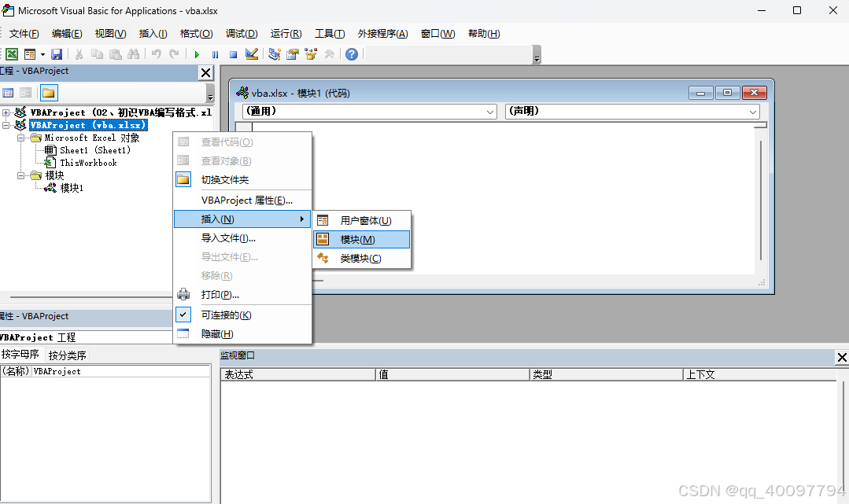Open the 帮助(H) menu
The image size is (849, 504).
point(484,34)
